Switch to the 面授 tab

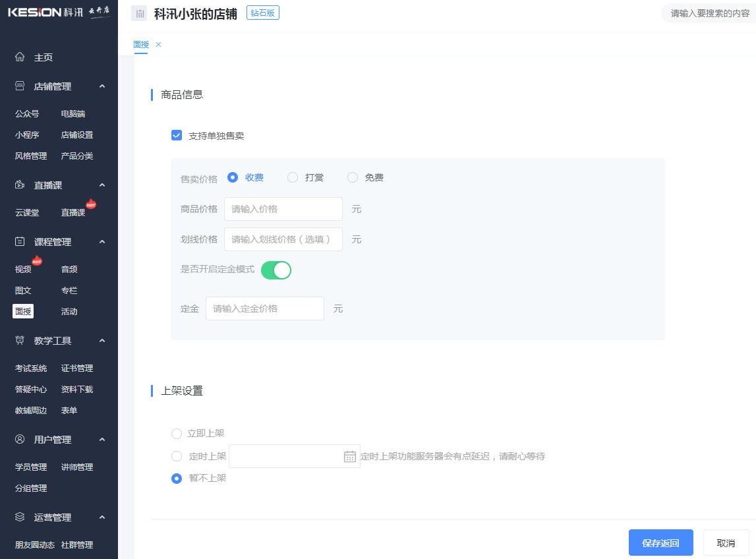[x=141, y=44]
